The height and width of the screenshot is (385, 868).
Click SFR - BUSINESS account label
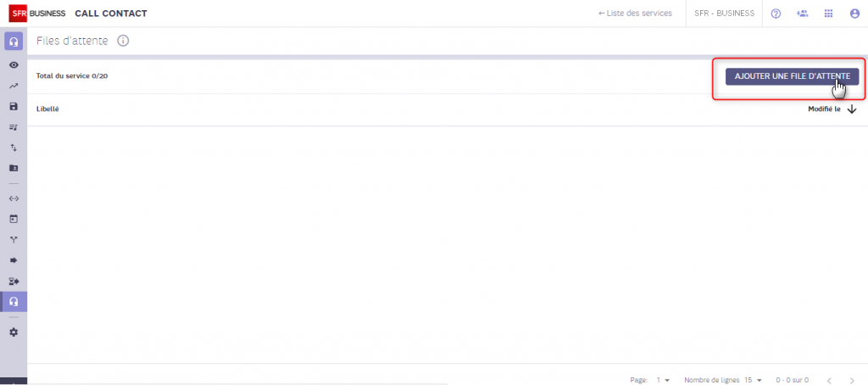point(724,14)
